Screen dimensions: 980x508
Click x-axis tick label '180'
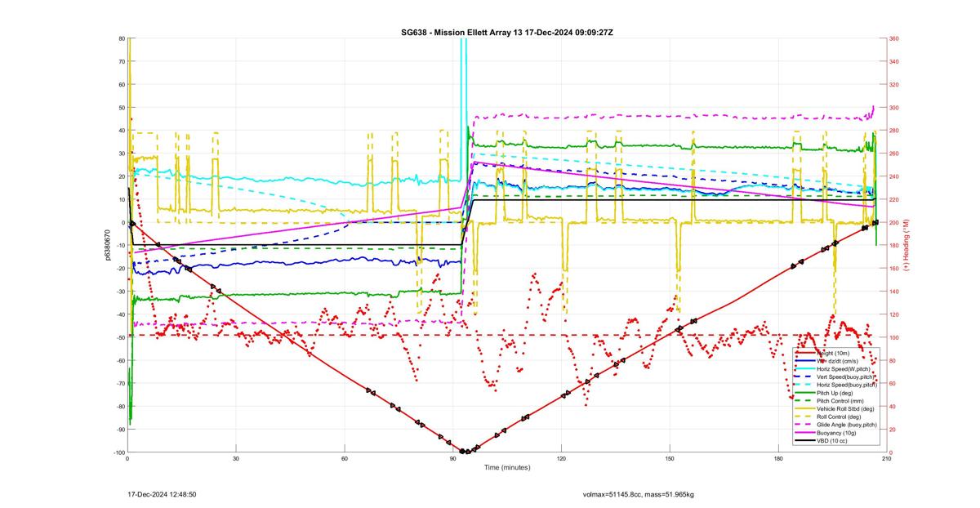pos(778,459)
